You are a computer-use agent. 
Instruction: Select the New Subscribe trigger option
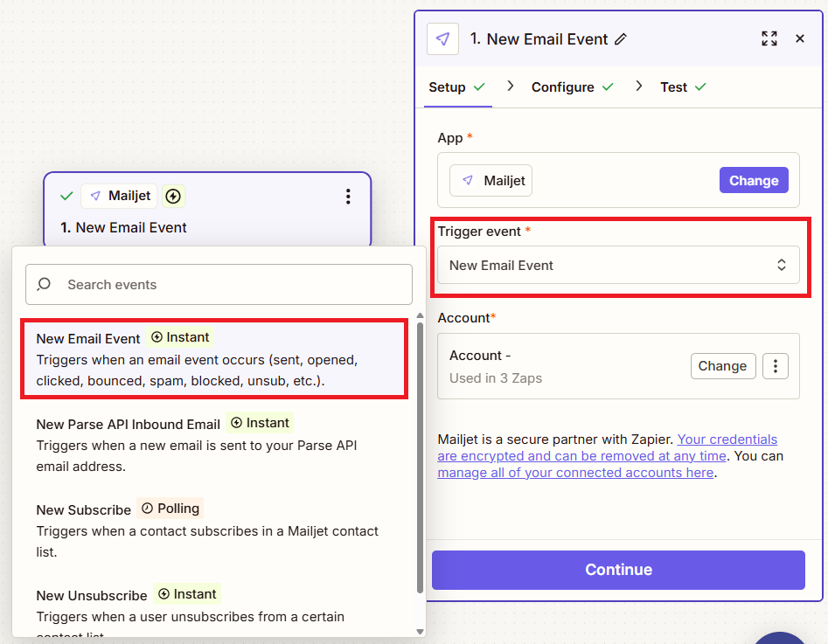[214, 530]
